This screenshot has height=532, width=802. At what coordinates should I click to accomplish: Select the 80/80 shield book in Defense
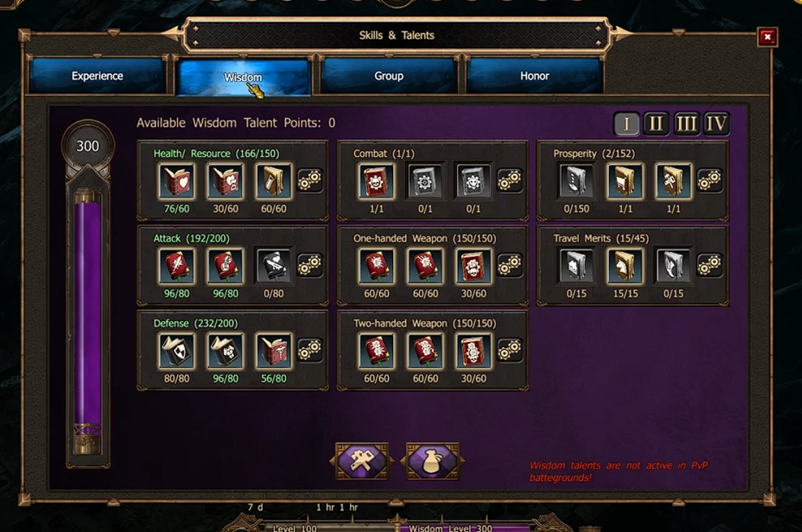[176, 351]
